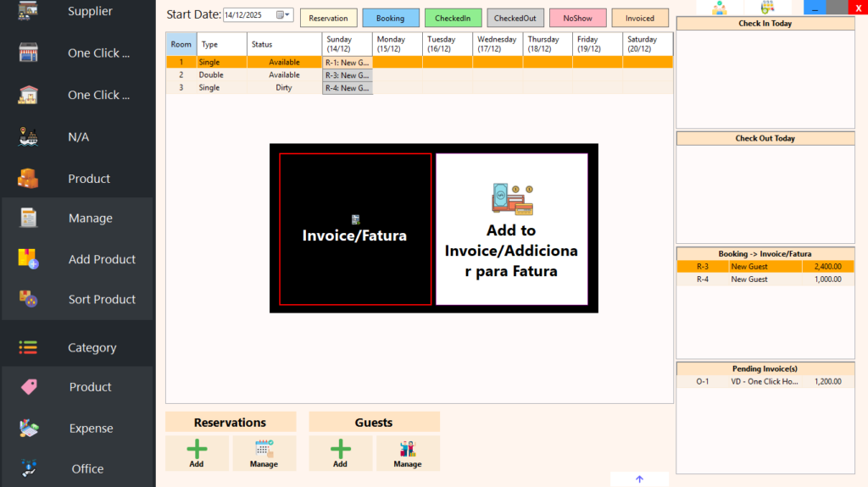Viewport: 868px width, 487px height.
Task: Click the Monday (15/12) column header
Action: pyautogui.click(x=397, y=44)
